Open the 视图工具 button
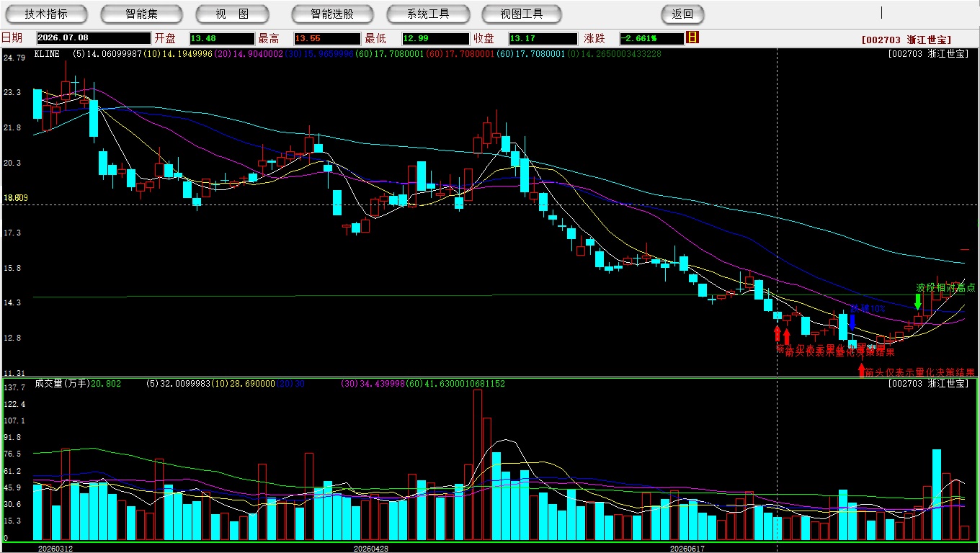 [522, 14]
